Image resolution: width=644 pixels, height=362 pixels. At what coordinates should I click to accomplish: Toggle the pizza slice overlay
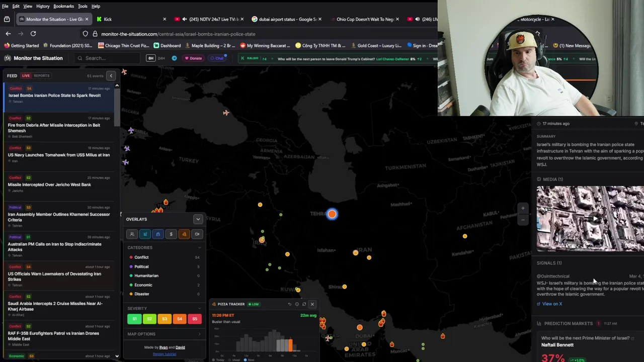click(184, 234)
